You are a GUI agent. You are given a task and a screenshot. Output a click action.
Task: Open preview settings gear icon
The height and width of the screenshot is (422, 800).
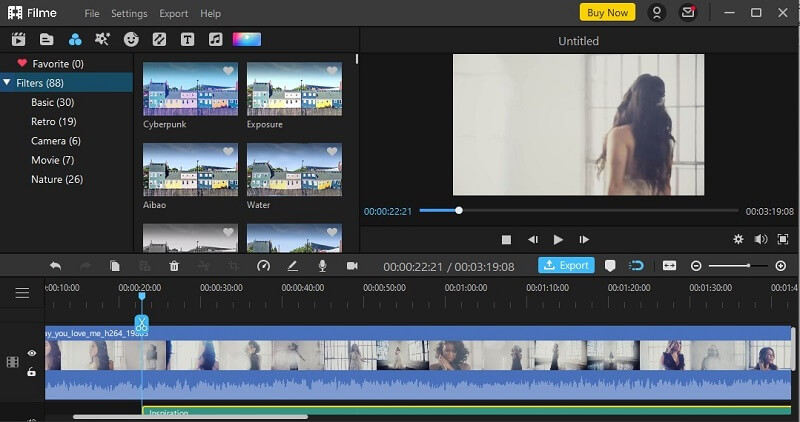[x=738, y=239]
